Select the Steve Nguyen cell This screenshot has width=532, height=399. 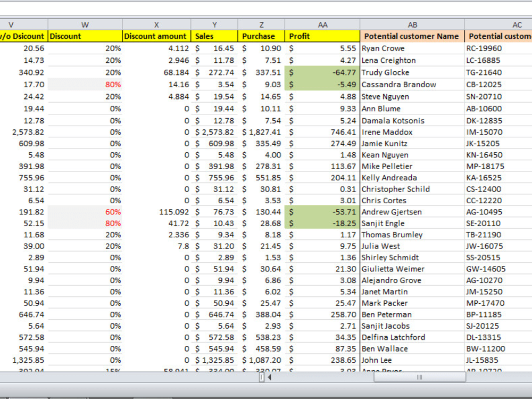[412, 97]
